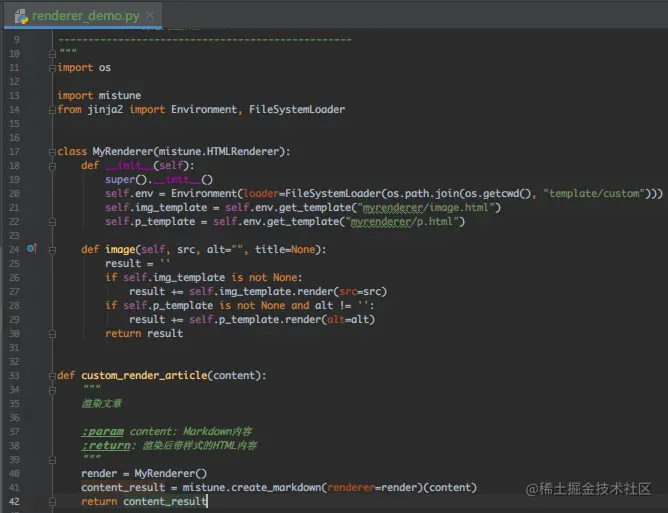Screen dimensions: 668x513
Task: Click the class name 'MyRenderer' on line 17
Action: tap(123, 151)
